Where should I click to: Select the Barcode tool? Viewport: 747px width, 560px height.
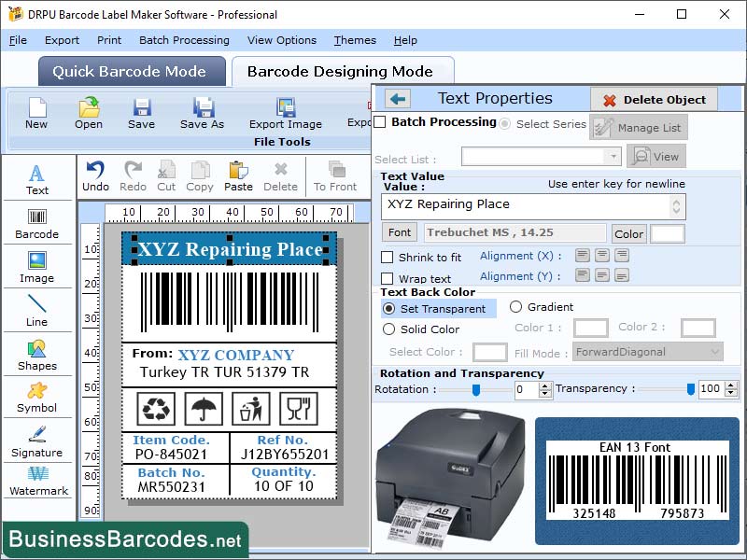(x=37, y=221)
